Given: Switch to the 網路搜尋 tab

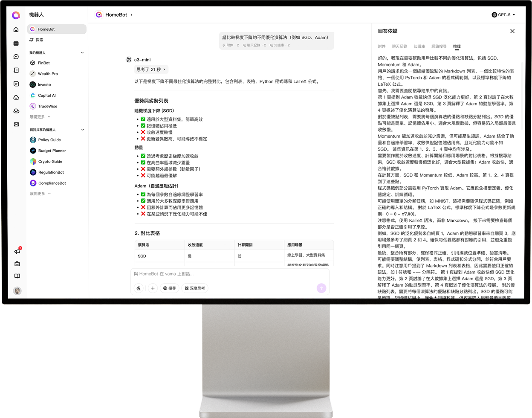Looking at the screenshot, I should pos(439,46).
